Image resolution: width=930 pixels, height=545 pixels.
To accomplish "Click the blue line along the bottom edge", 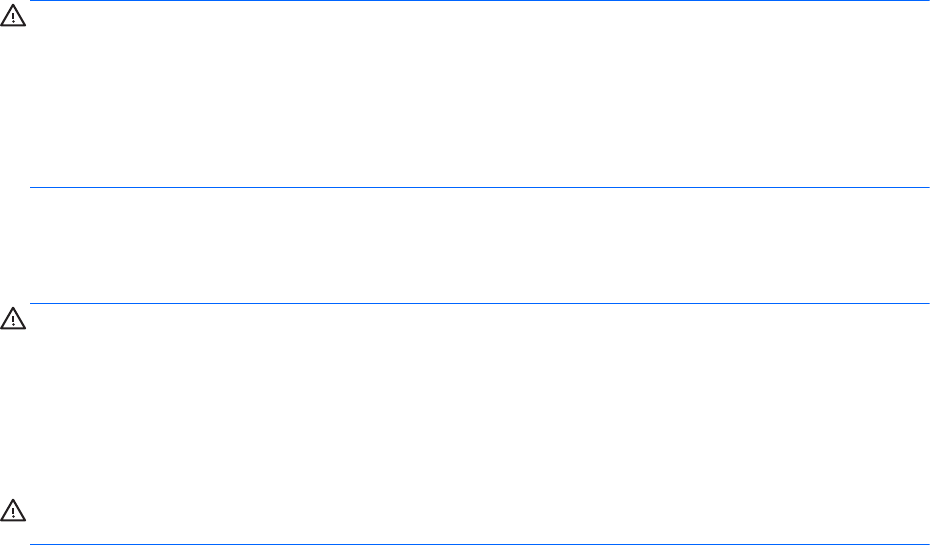I will 480,544.
